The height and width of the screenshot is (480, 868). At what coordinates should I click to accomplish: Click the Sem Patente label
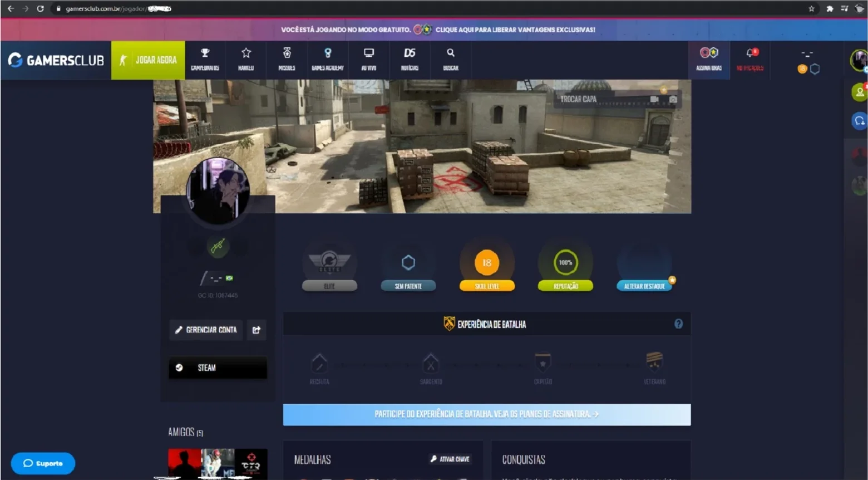[x=408, y=286]
